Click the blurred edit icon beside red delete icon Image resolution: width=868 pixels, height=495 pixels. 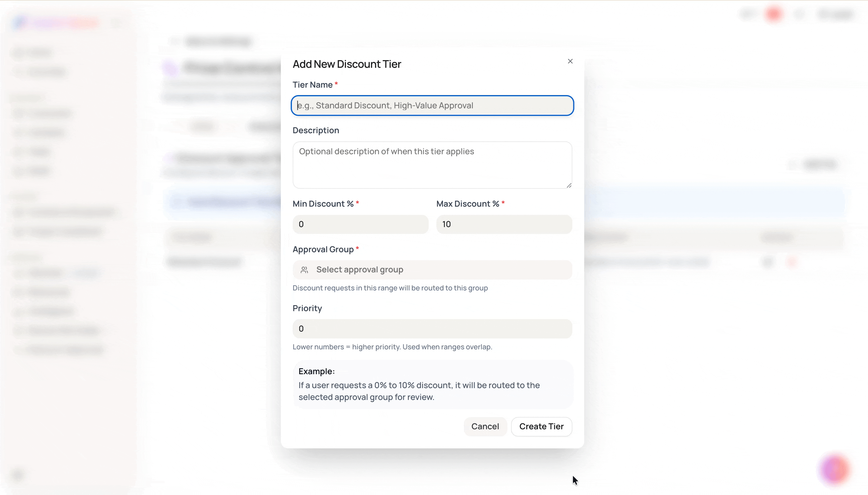click(x=767, y=261)
